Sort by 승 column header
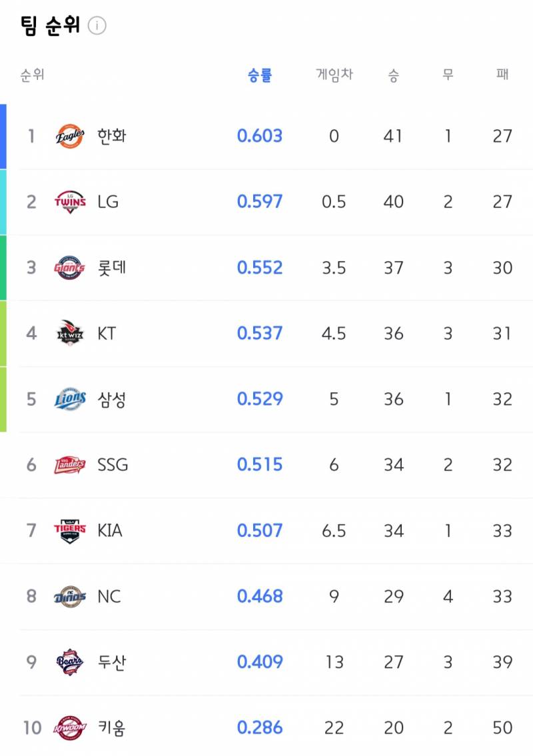 (394, 75)
